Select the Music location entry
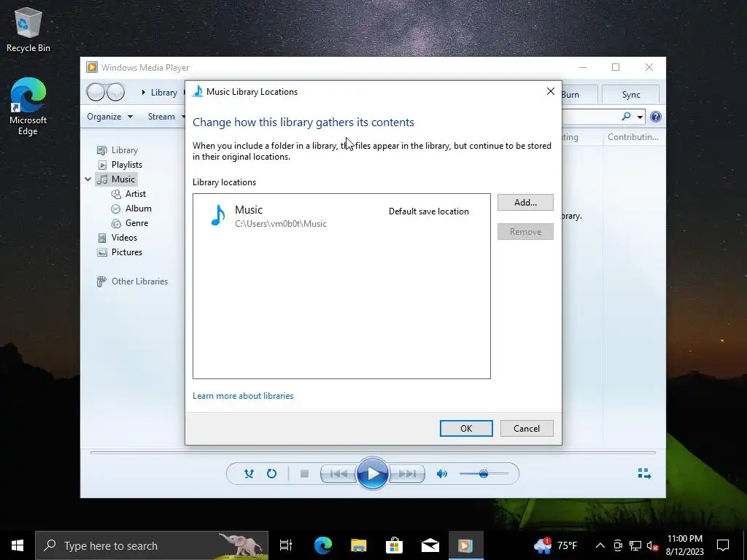Screen dimensions: 747x560 tap(341, 216)
